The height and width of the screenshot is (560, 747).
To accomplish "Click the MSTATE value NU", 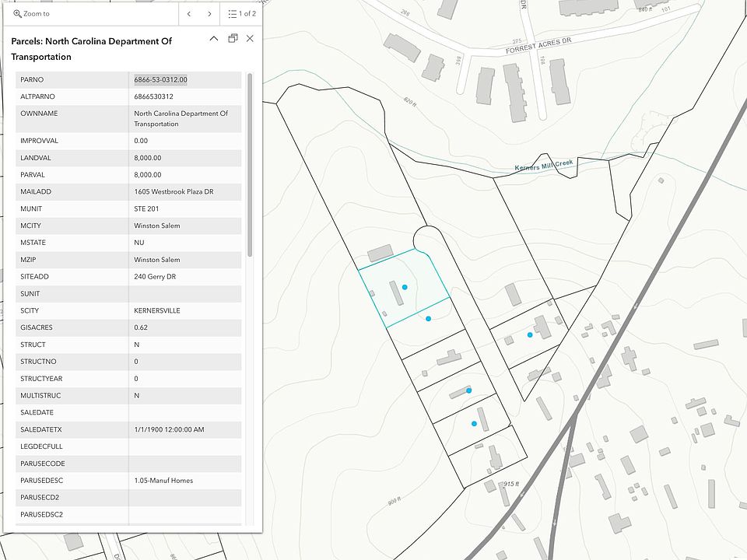I will (x=139, y=243).
